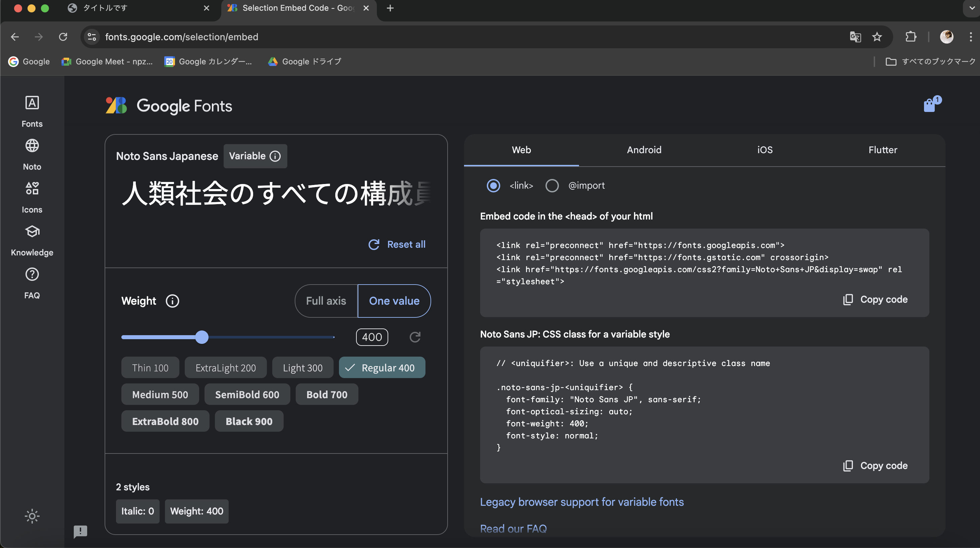This screenshot has width=980, height=548.
Task: Open Chrome's three-dot menu
Action: [x=971, y=37]
